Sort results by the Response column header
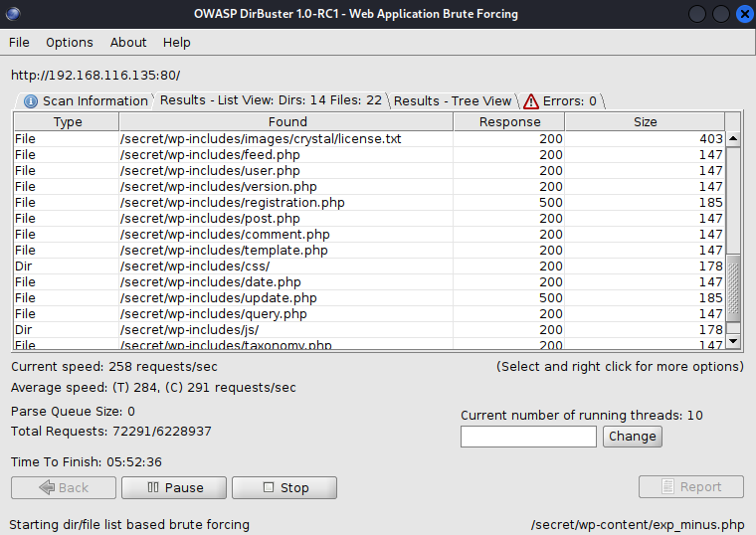This screenshot has height=535, width=756. click(509, 122)
